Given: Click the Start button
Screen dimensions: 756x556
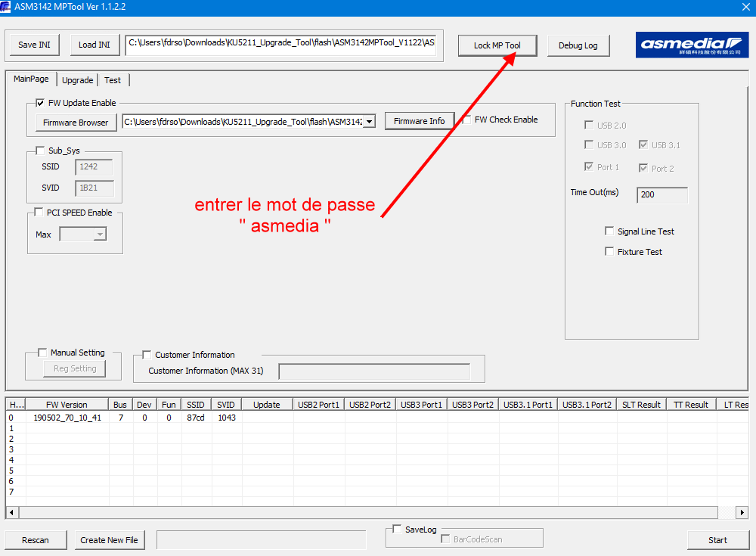Looking at the screenshot, I should pyautogui.click(x=718, y=540).
